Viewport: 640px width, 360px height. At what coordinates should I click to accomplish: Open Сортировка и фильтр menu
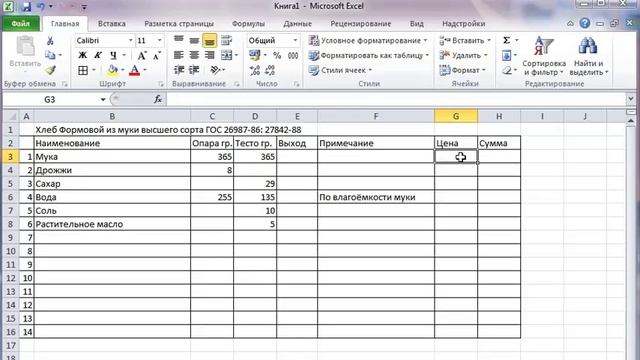(x=544, y=56)
